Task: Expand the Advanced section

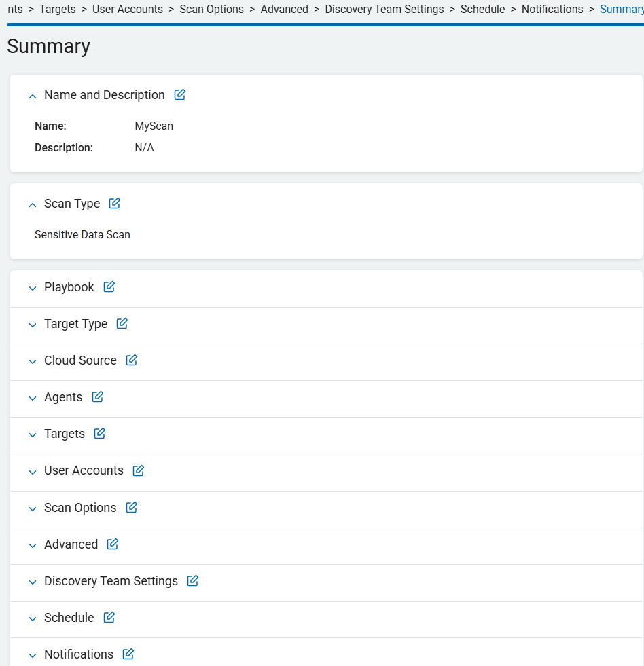Action: click(x=33, y=545)
